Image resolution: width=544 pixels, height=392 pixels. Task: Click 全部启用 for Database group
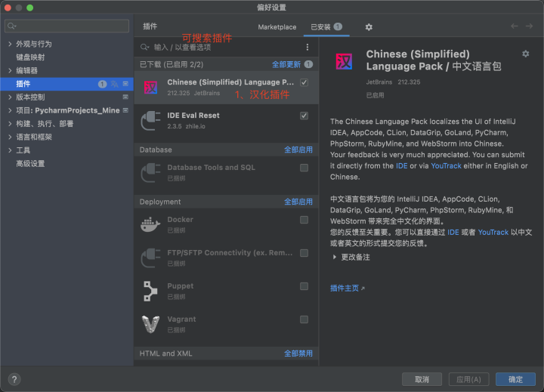click(x=298, y=150)
